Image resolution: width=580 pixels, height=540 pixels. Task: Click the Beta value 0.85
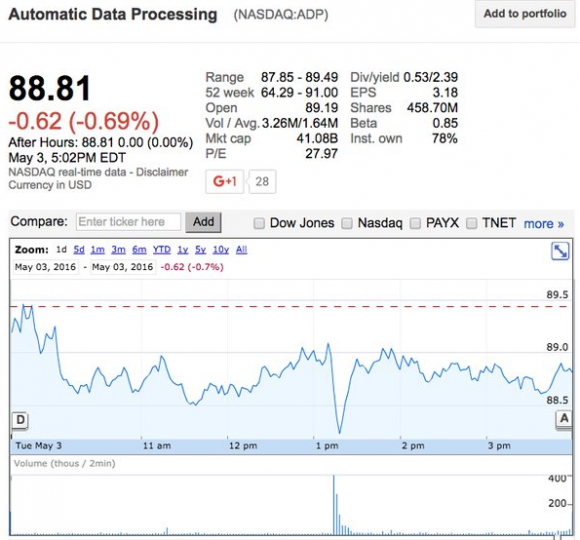(445, 123)
